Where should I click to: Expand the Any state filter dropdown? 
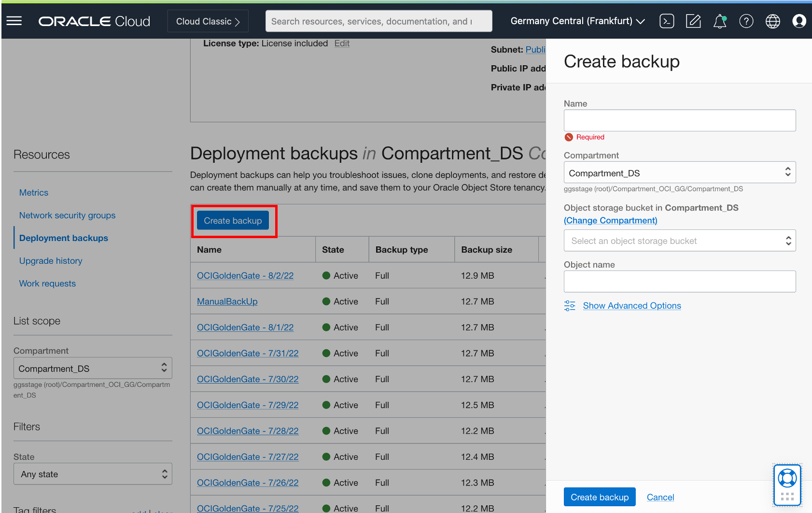click(x=93, y=474)
